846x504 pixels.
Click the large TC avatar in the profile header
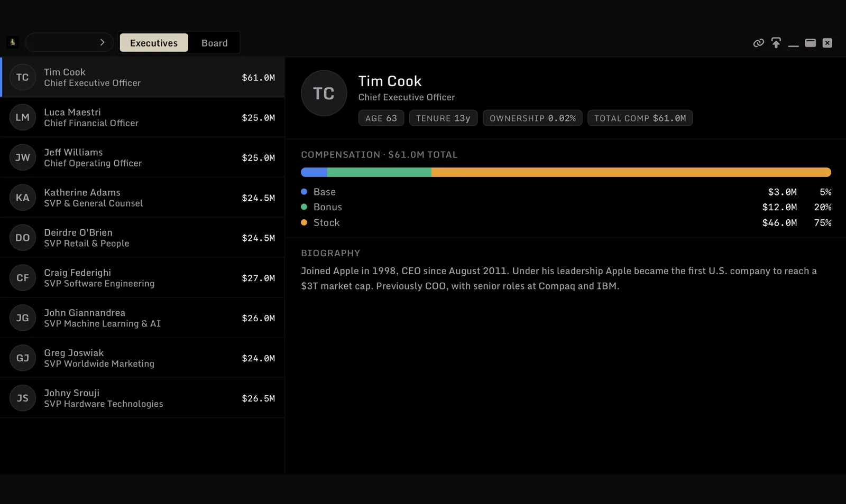(x=324, y=94)
